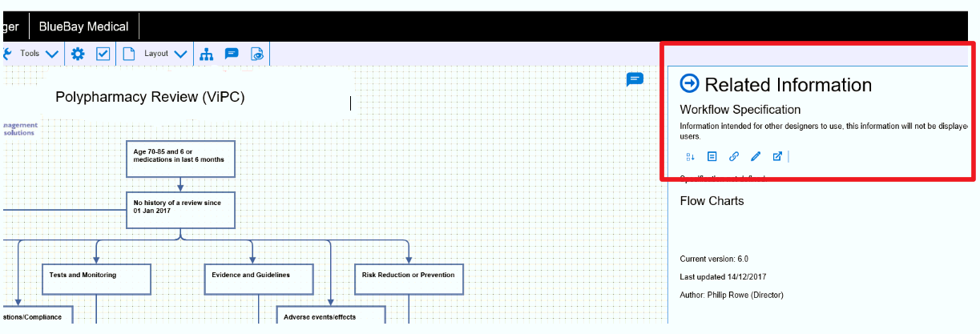Click the comment bubble icon in toolbar
980x334 pixels.
click(x=232, y=54)
